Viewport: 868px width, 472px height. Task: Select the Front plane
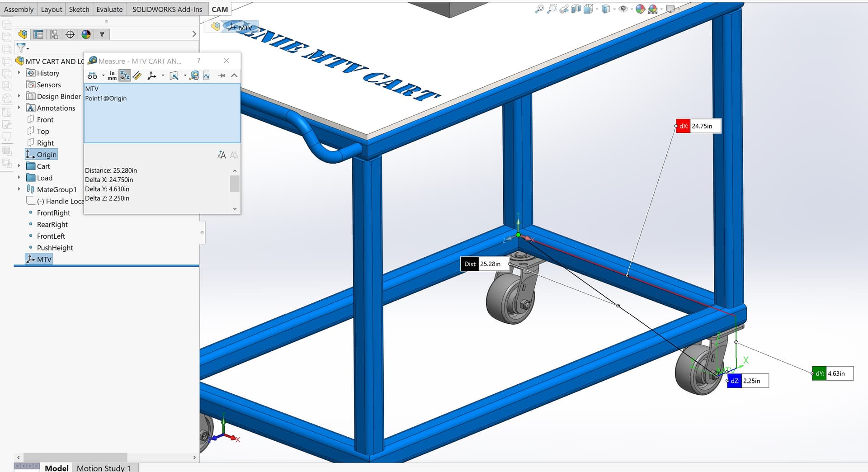(x=40, y=119)
